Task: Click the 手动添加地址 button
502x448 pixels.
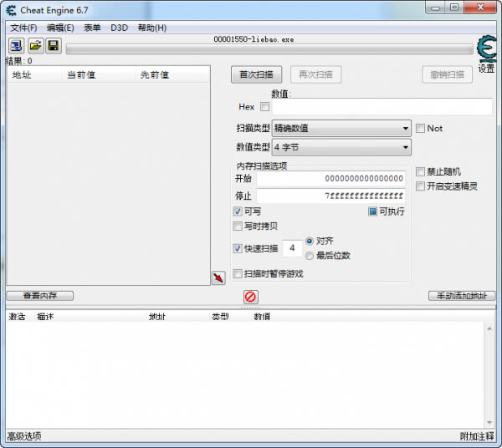Action: point(462,296)
